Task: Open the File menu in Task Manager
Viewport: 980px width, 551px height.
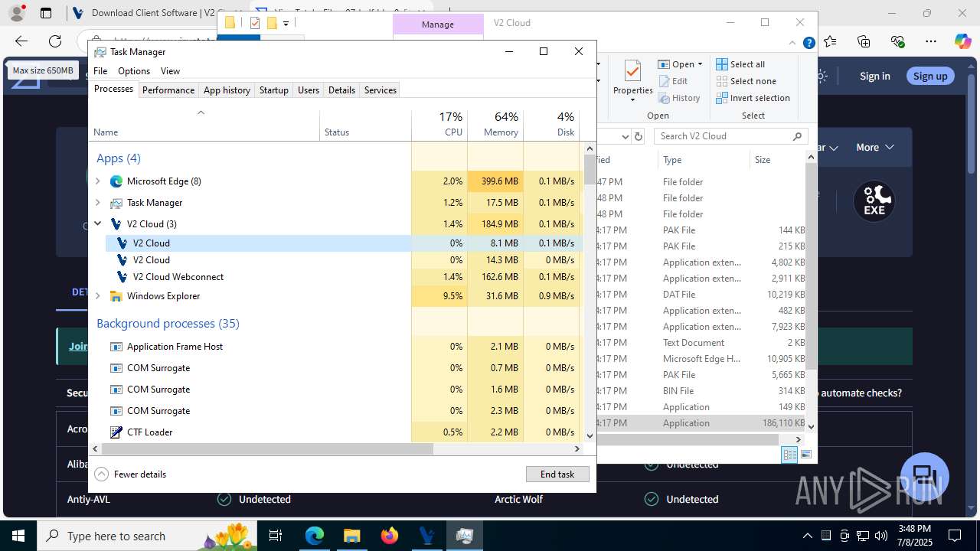Action: tap(100, 71)
